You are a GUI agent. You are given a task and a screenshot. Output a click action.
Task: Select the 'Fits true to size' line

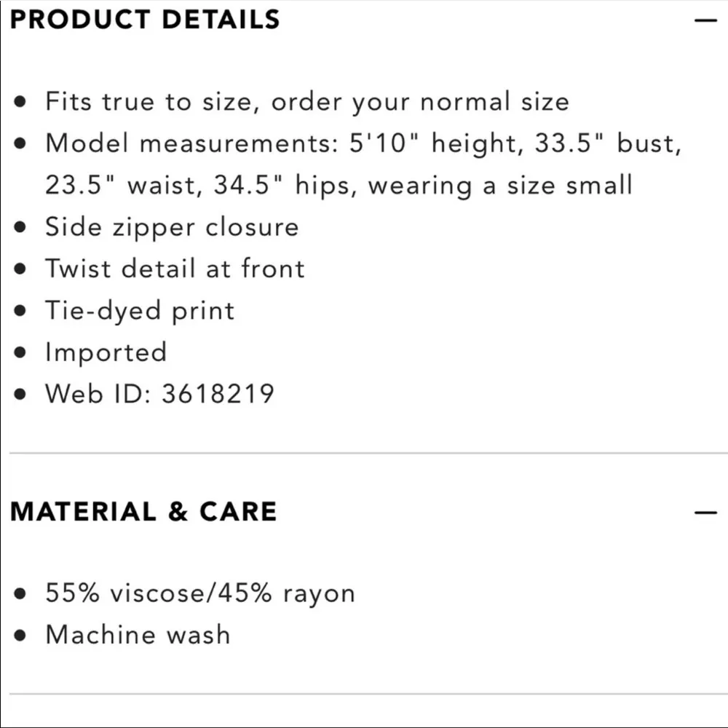coord(306,101)
